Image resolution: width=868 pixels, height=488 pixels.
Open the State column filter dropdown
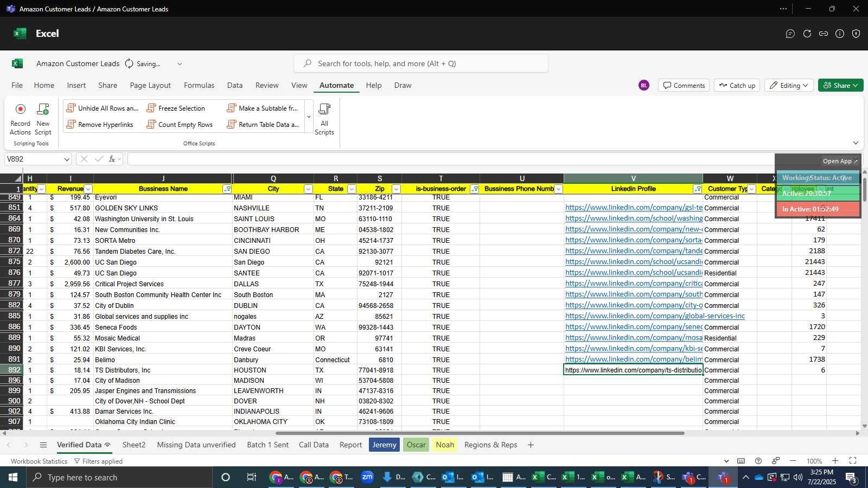tap(352, 189)
